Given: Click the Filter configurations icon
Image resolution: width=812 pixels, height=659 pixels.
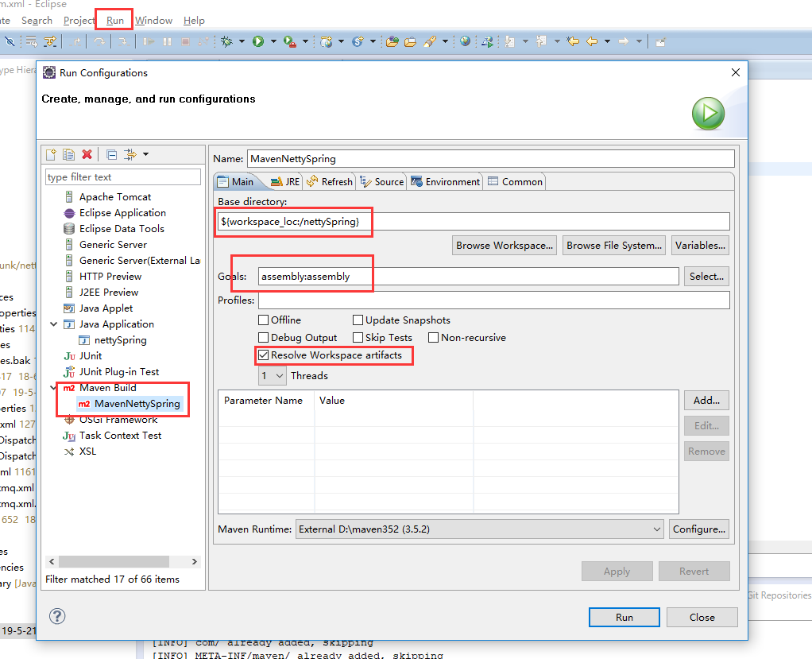Looking at the screenshot, I should [130, 154].
